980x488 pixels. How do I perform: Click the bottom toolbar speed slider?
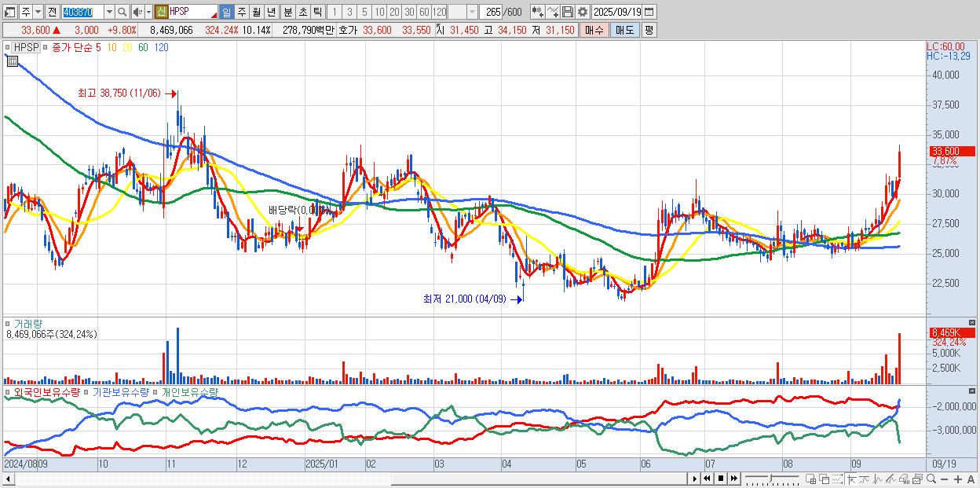pyautogui.click(x=772, y=479)
